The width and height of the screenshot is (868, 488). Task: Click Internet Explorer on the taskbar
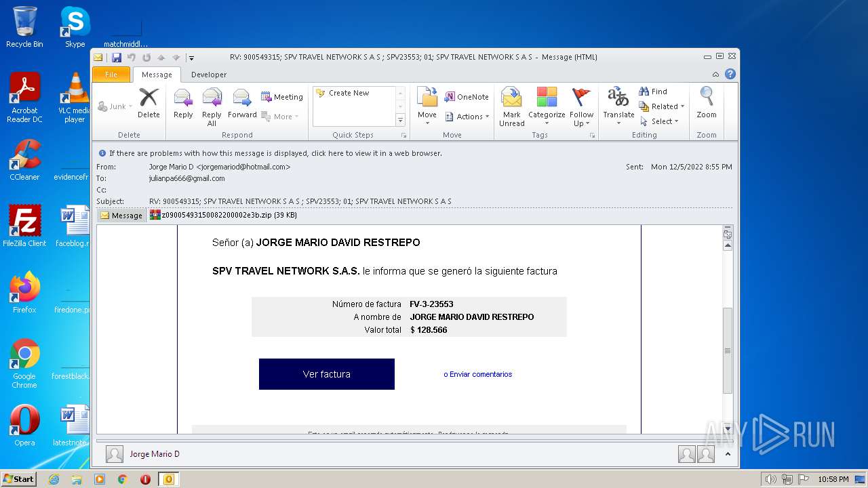(x=54, y=479)
